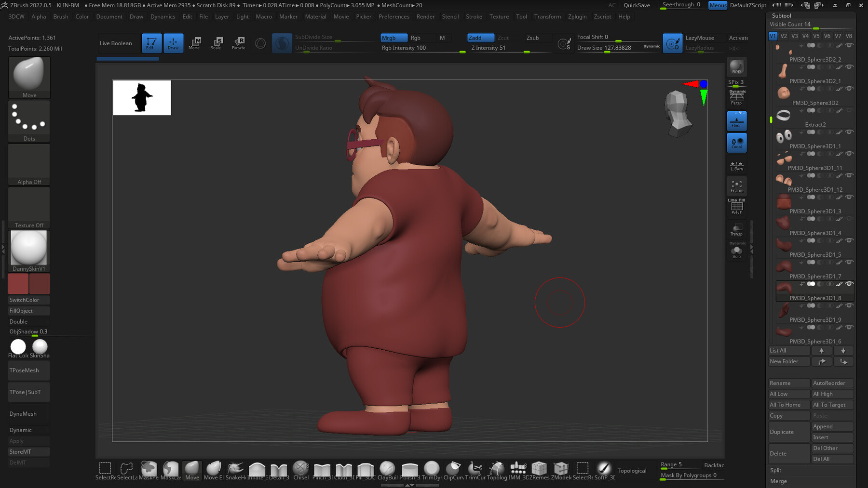Toggle the Floor grid icon
Screen dimensions: 868x488
(x=736, y=121)
